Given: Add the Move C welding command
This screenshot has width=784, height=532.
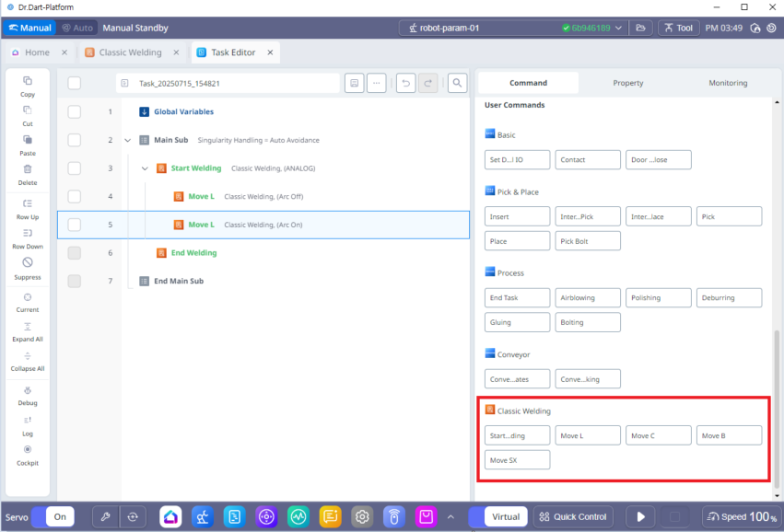Looking at the screenshot, I should pyautogui.click(x=658, y=435).
